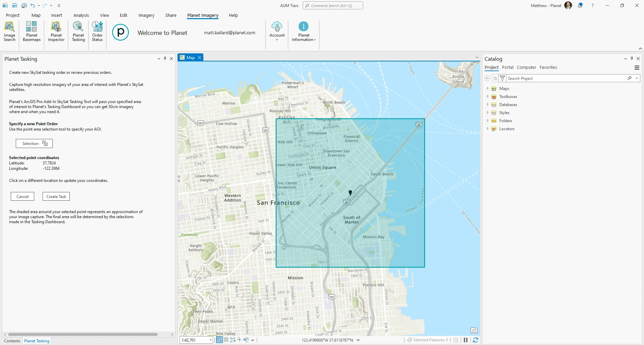
Task: Pause map drawing
Action: click(x=466, y=340)
